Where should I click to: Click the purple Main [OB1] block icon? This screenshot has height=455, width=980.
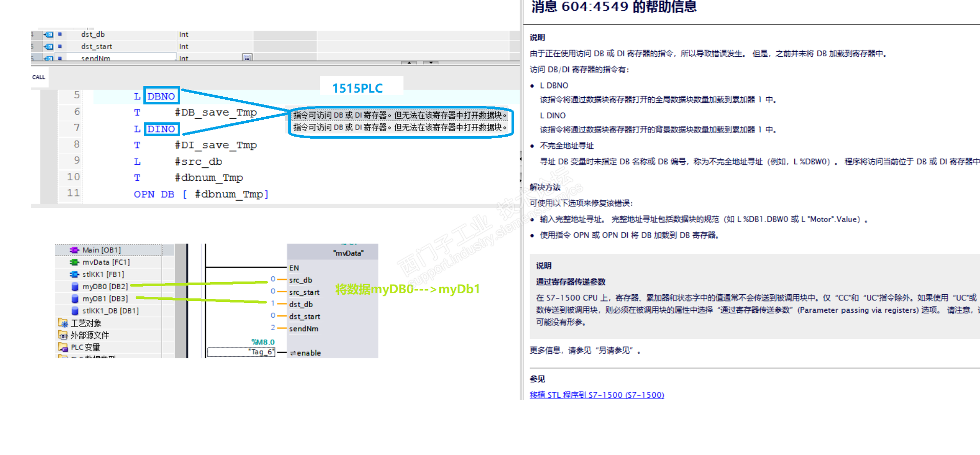(x=74, y=250)
